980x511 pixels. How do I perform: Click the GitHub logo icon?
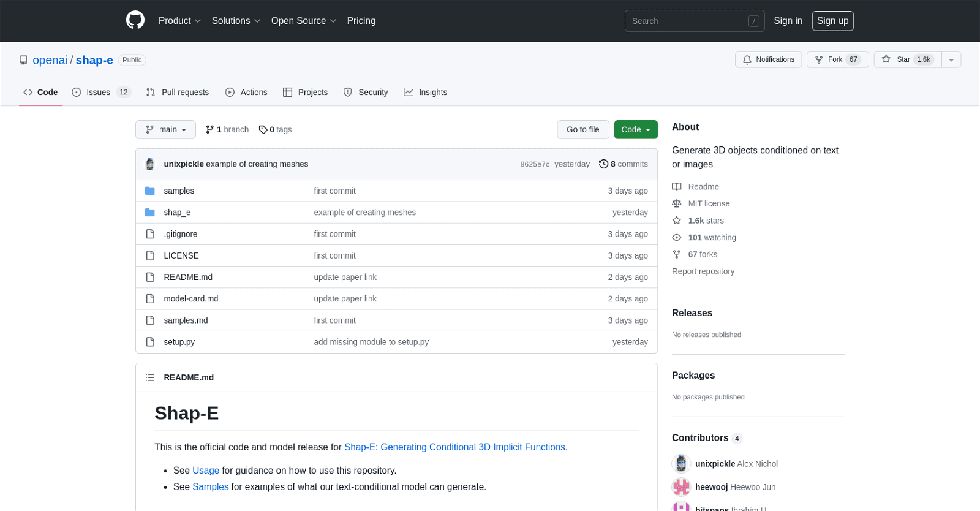(135, 20)
